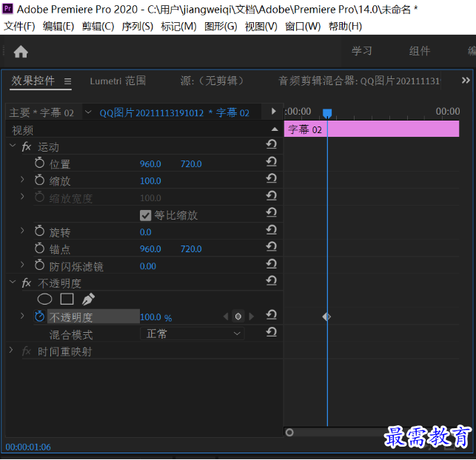The height and width of the screenshot is (460, 476).
Task: Select the pink 字幕 02 clip bar
Action: pos(372,129)
